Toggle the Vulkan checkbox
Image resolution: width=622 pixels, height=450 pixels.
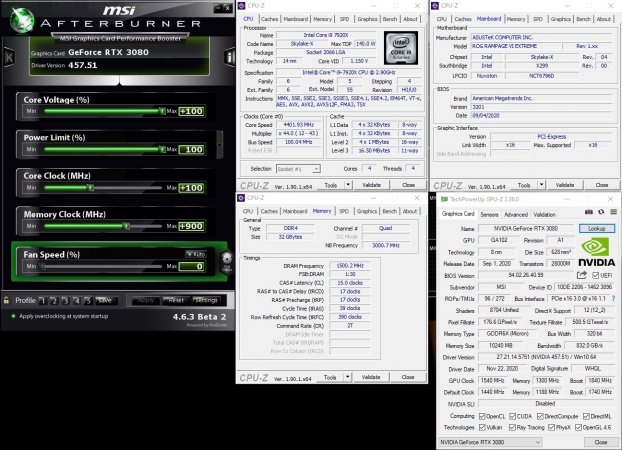pyautogui.click(x=482, y=427)
